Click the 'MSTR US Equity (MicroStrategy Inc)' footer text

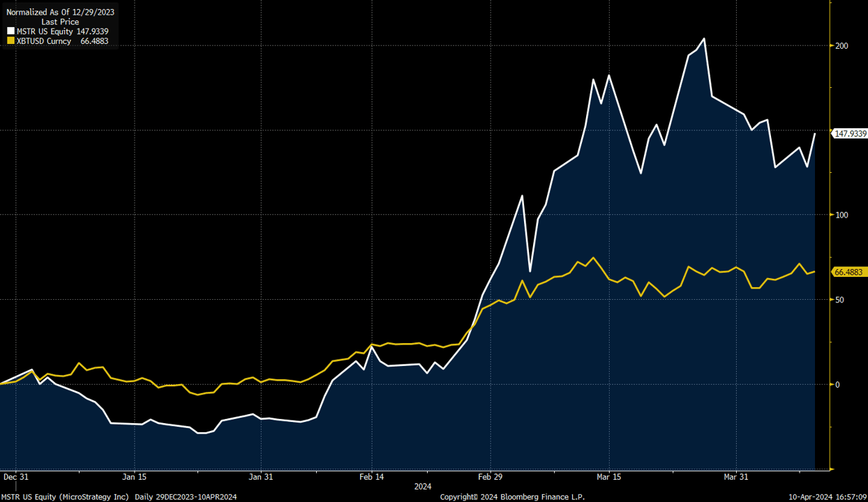click(66, 497)
